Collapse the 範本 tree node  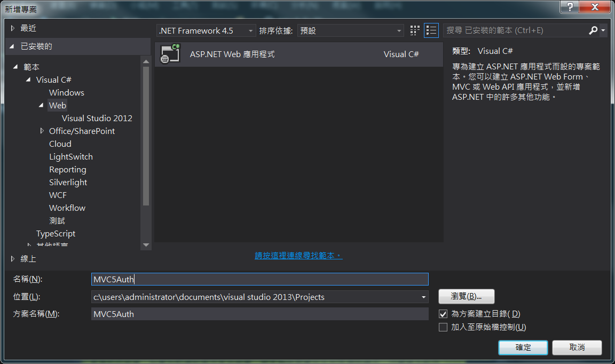15,67
